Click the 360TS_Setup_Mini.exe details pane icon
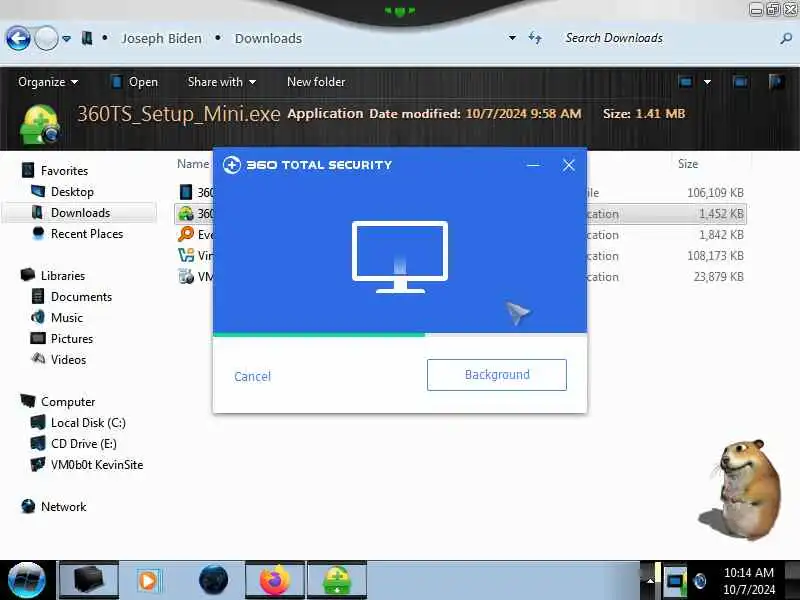The image size is (800, 600). pyautogui.click(x=40, y=124)
